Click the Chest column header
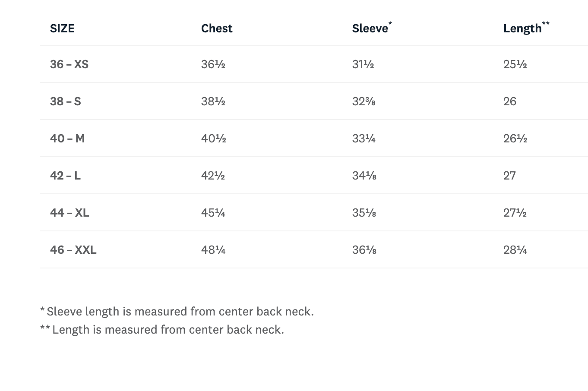 click(x=217, y=28)
